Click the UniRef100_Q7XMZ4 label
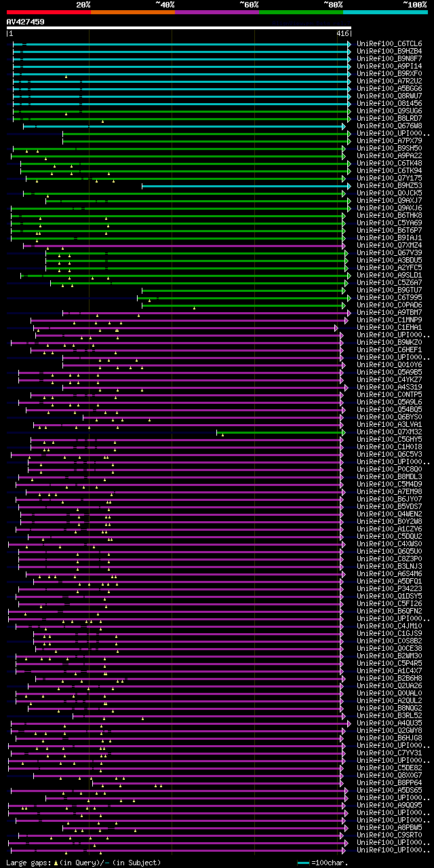Image resolution: width=434 pixels, height=868 pixels. 389,245
